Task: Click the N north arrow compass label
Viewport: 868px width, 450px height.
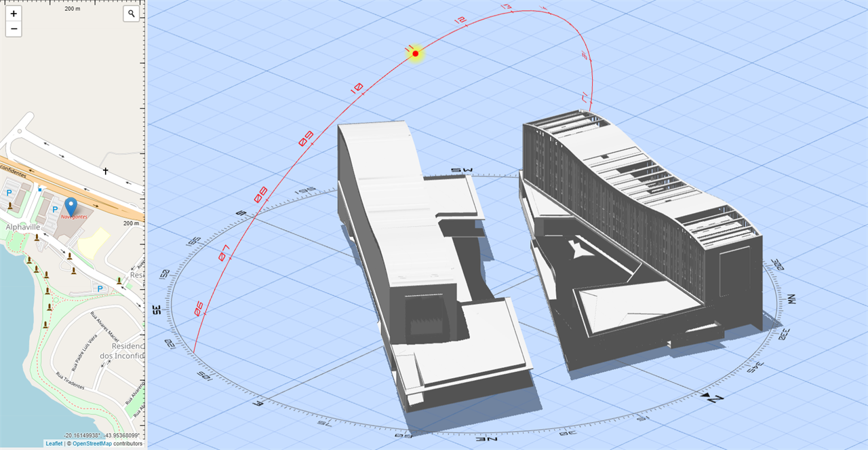Action: coord(713,398)
